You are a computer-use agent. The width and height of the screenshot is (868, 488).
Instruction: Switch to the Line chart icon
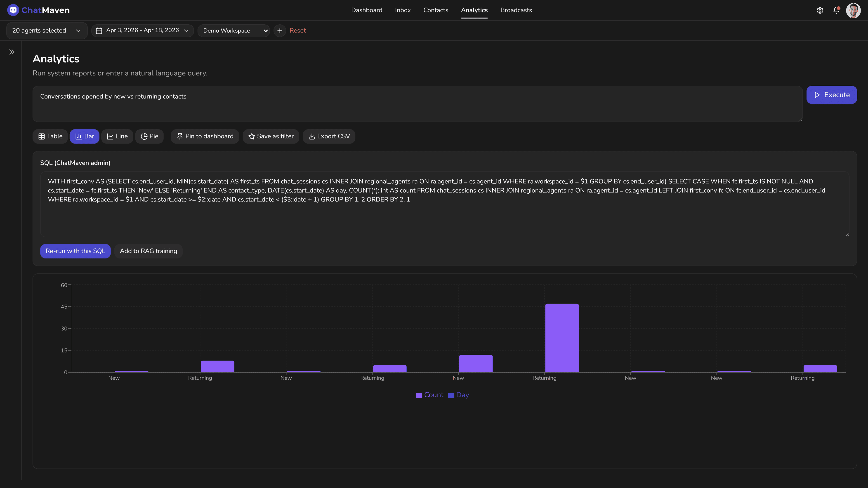click(111, 136)
